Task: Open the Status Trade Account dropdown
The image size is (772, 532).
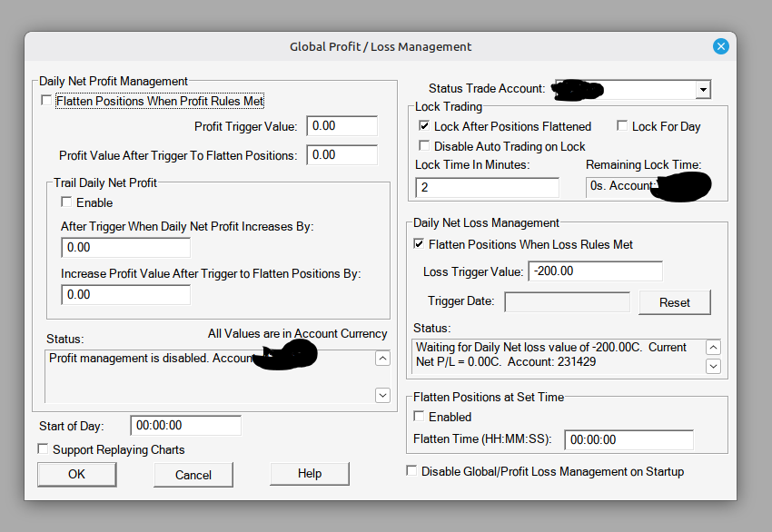Action: click(703, 90)
